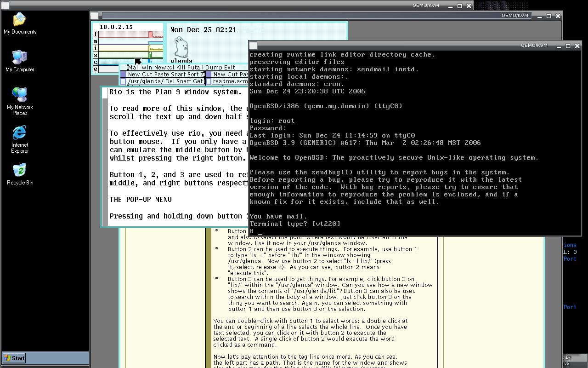Execute Putall in the acme tag line
The height and width of the screenshot is (368, 588).
tap(195, 68)
